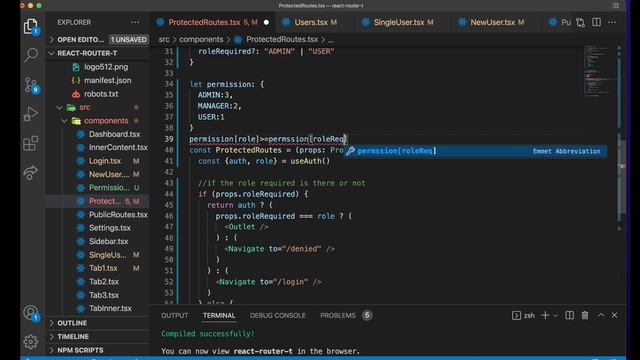Open Sidebar.tsx file
Screen dimensions: 640x360
pos(109,241)
